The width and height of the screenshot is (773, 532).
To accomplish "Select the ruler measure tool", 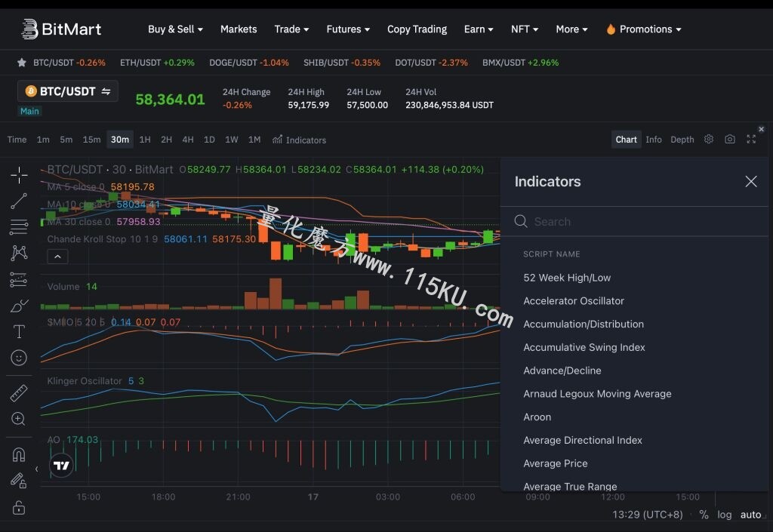I will [x=19, y=393].
